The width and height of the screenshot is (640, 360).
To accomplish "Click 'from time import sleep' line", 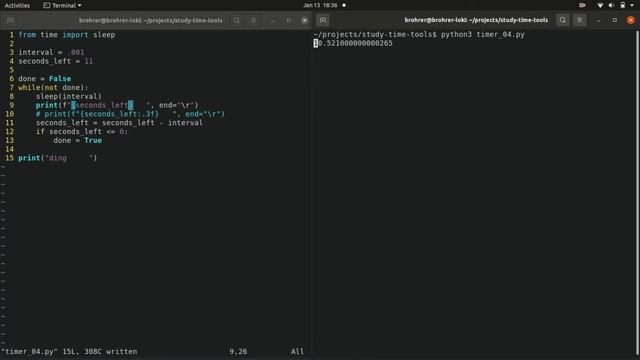I will [67, 35].
